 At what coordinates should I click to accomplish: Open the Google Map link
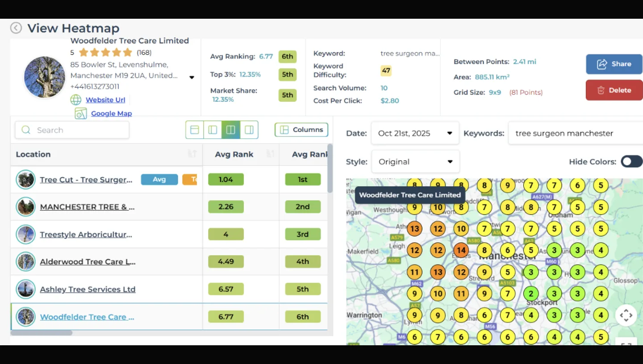[112, 113]
